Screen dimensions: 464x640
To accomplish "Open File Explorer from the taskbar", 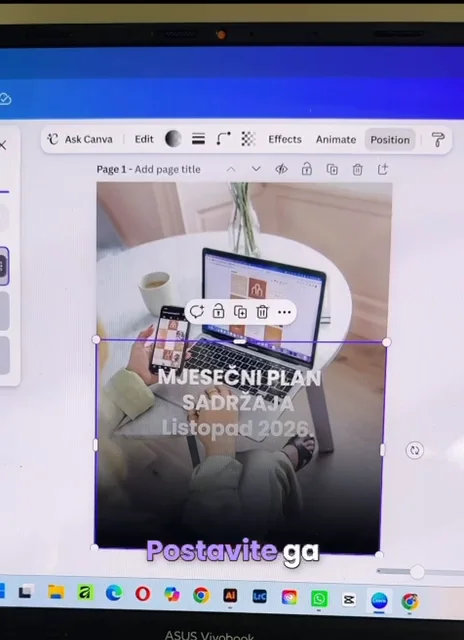I will coord(56,592).
